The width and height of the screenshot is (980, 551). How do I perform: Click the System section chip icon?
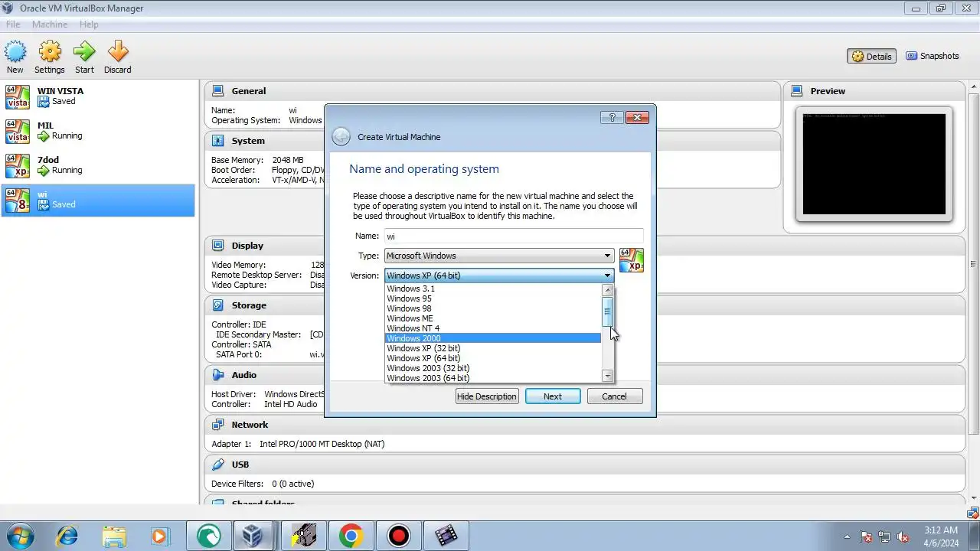pyautogui.click(x=218, y=141)
